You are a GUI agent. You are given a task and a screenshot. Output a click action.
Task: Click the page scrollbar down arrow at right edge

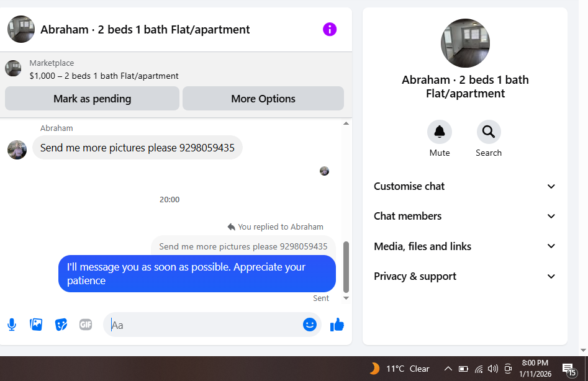tap(583, 350)
